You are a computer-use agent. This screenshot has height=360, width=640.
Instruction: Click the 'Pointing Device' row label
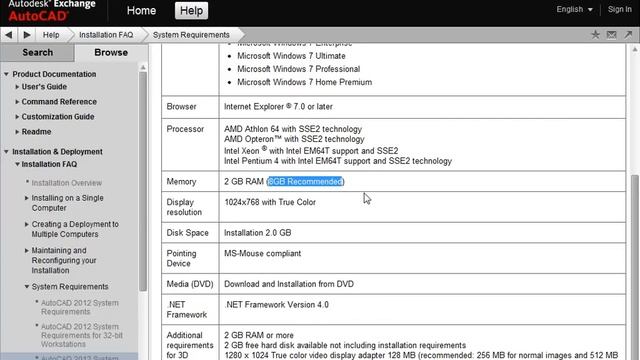click(181, 258)
